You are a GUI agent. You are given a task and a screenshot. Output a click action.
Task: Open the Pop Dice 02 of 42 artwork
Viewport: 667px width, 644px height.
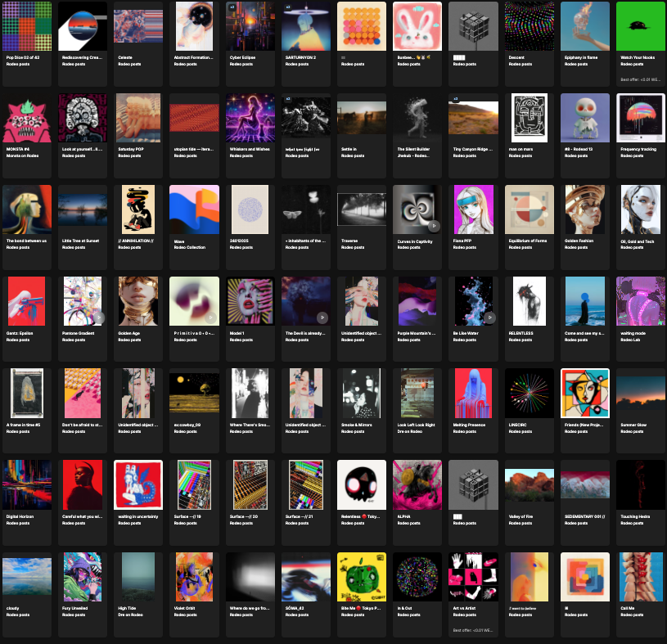[27, 26]
